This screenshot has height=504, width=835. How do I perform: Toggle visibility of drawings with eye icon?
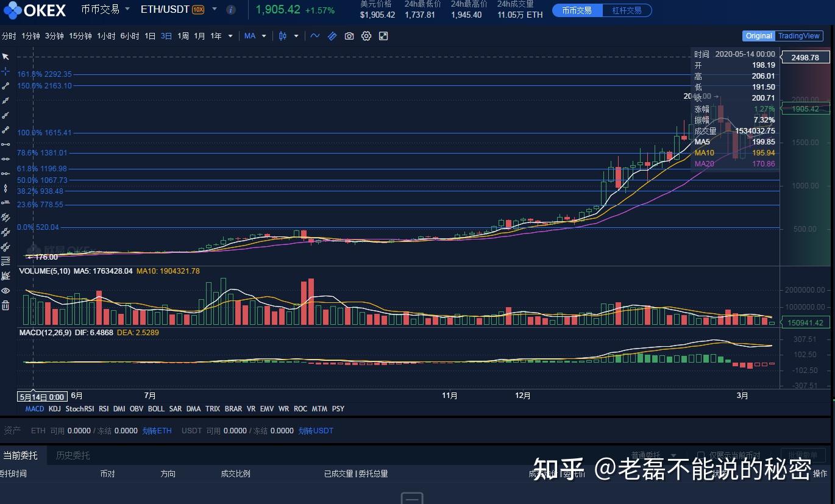(x=5, y=291)
